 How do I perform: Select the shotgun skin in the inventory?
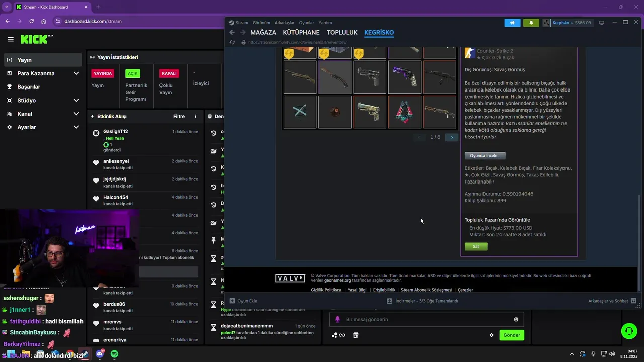click(300, 77)
